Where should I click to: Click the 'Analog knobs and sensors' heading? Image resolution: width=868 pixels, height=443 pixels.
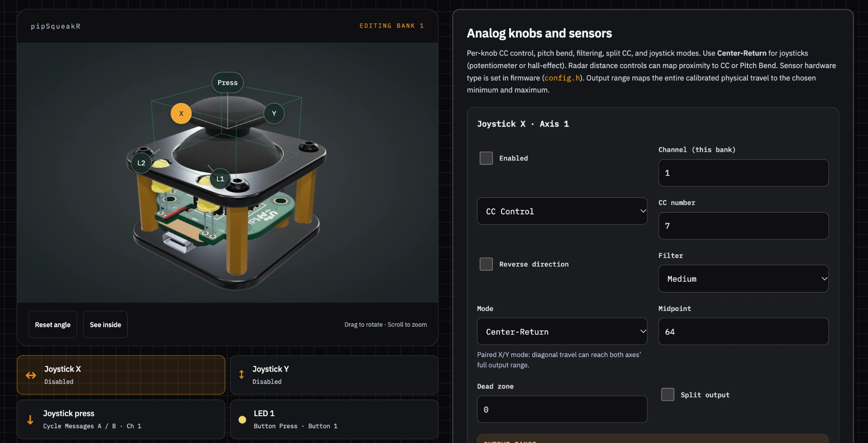pyautogui.click(x=539, y=33)
